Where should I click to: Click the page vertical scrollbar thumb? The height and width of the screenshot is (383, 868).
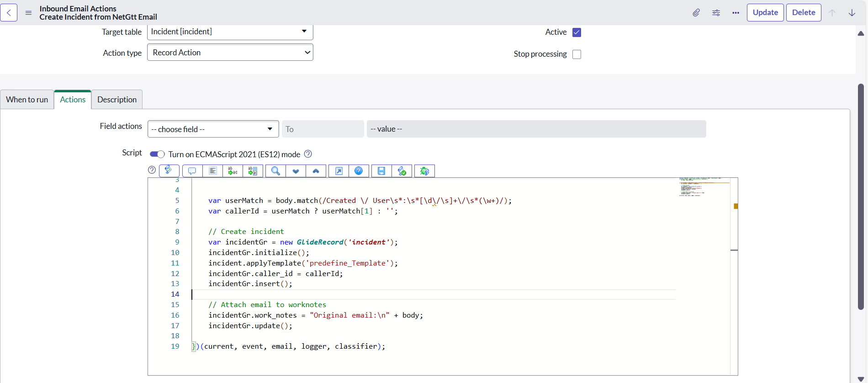point(861,197)
